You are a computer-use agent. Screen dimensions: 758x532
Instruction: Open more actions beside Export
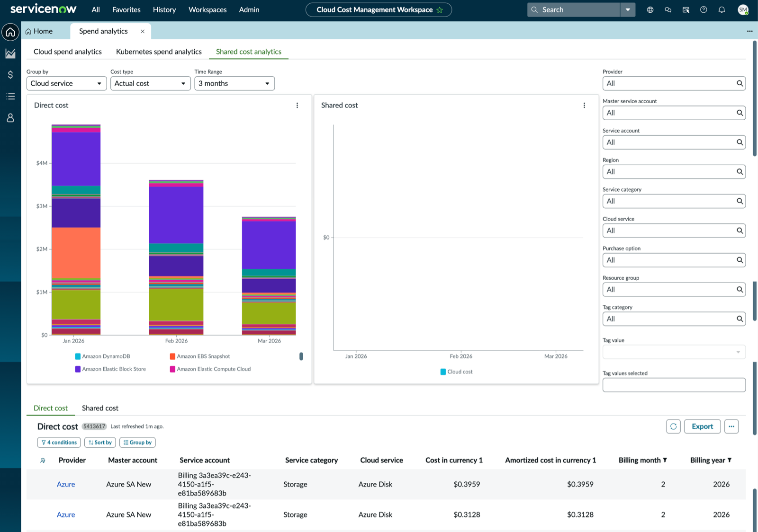coord(731,426)
